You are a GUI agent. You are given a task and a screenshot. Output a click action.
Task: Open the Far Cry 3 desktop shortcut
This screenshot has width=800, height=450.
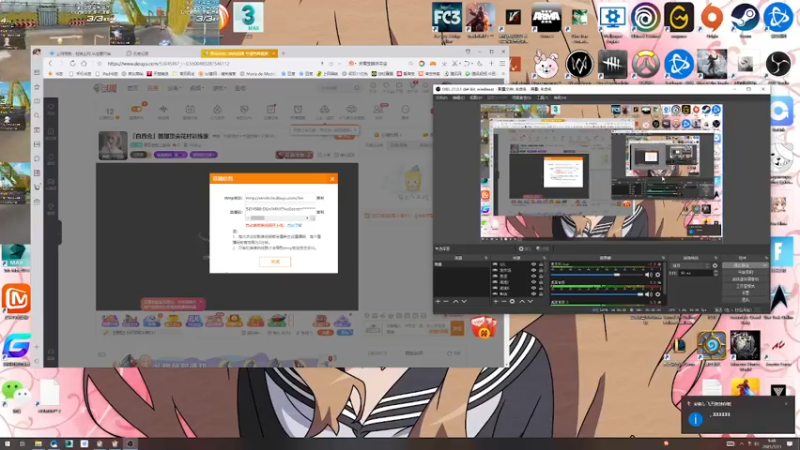[x=446, y=17]
